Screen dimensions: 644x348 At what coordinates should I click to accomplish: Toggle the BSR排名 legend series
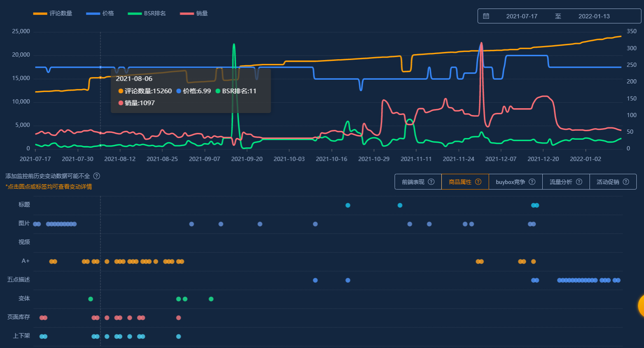coord(147,14)
